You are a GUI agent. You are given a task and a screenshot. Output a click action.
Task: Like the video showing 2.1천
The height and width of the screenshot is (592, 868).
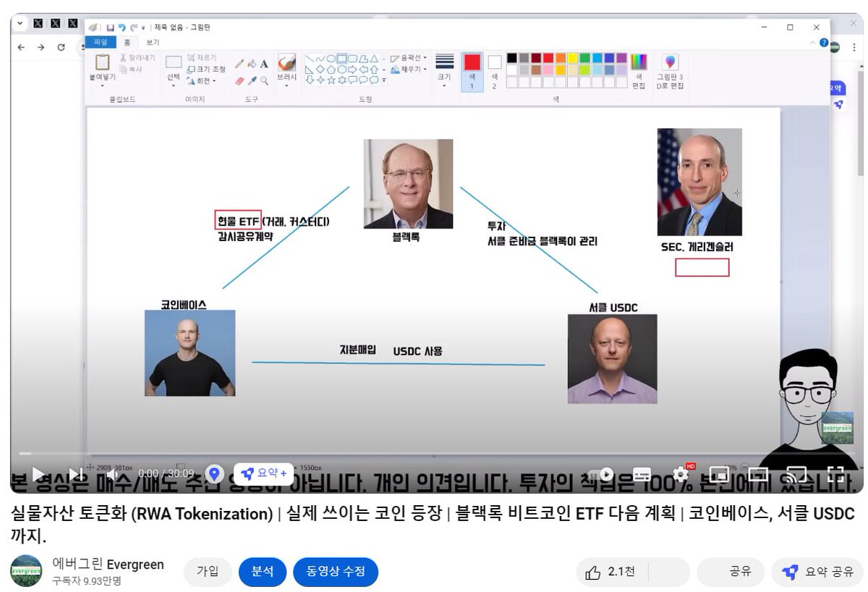[x=610, y=572]
